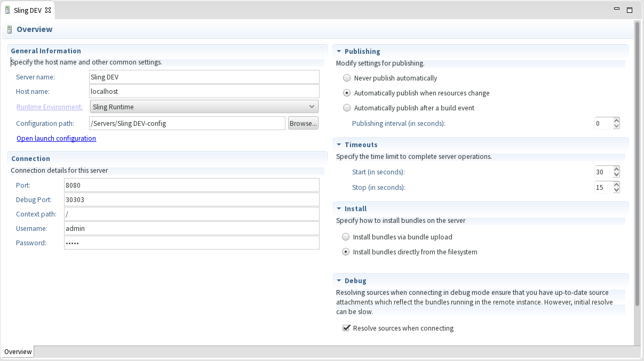Choose Install bundles via bundle upload
644x361 pixels.
pyautogui.click(x=346, y=237)
